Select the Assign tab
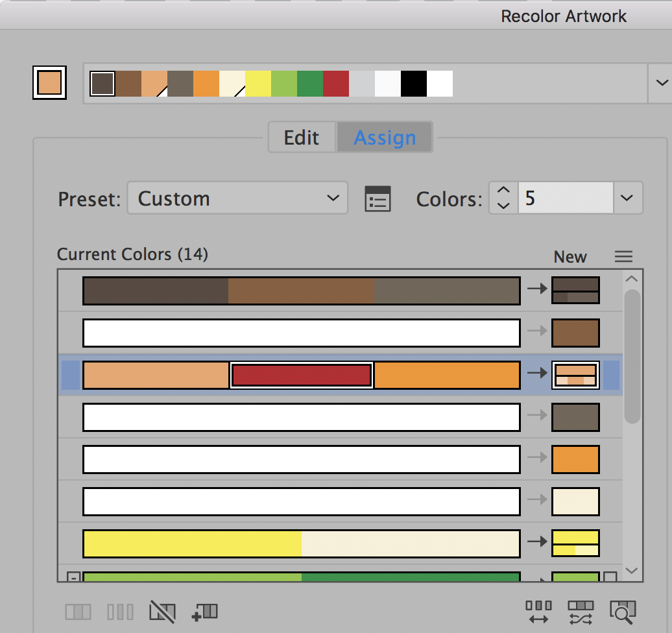Screen dimensions: 672x633 click(385, 137)
